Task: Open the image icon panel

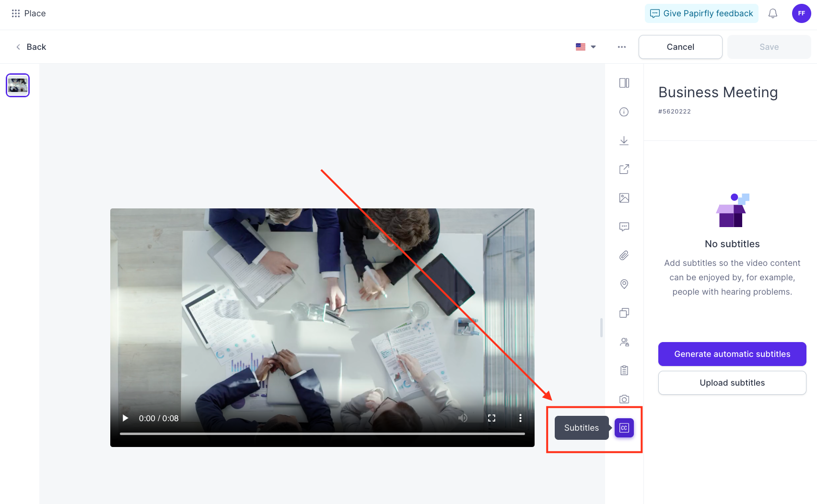Action: coord(624,198)
